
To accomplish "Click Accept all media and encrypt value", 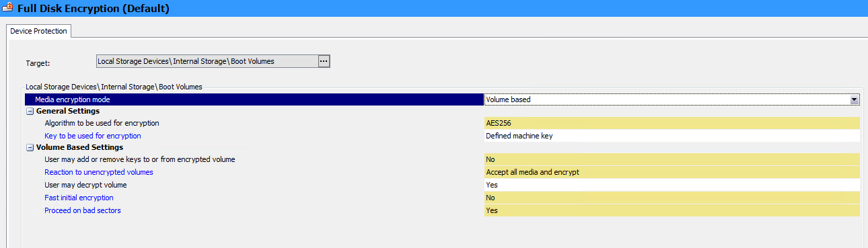I will pyautogui.click(x=672, y=172).
